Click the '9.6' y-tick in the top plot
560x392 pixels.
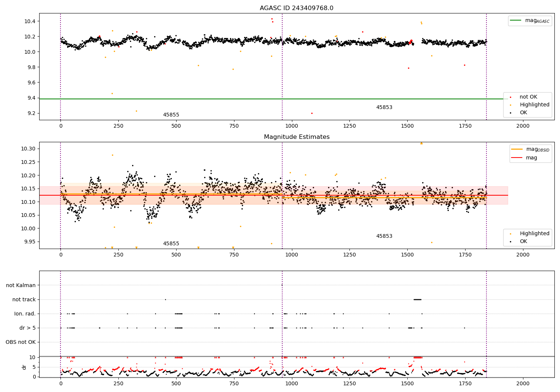click(31, 83)
